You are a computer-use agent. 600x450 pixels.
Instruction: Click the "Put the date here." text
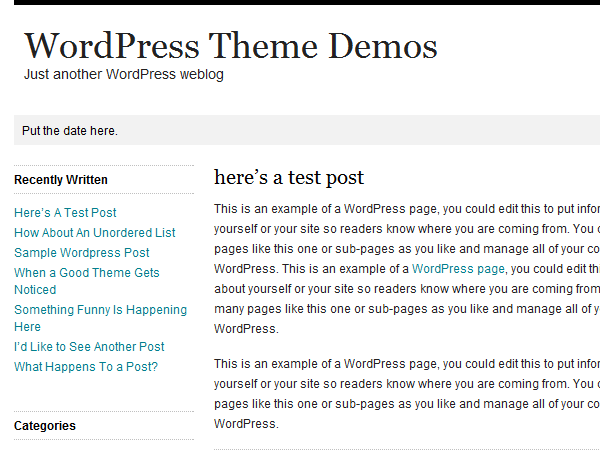pos(70,130)
